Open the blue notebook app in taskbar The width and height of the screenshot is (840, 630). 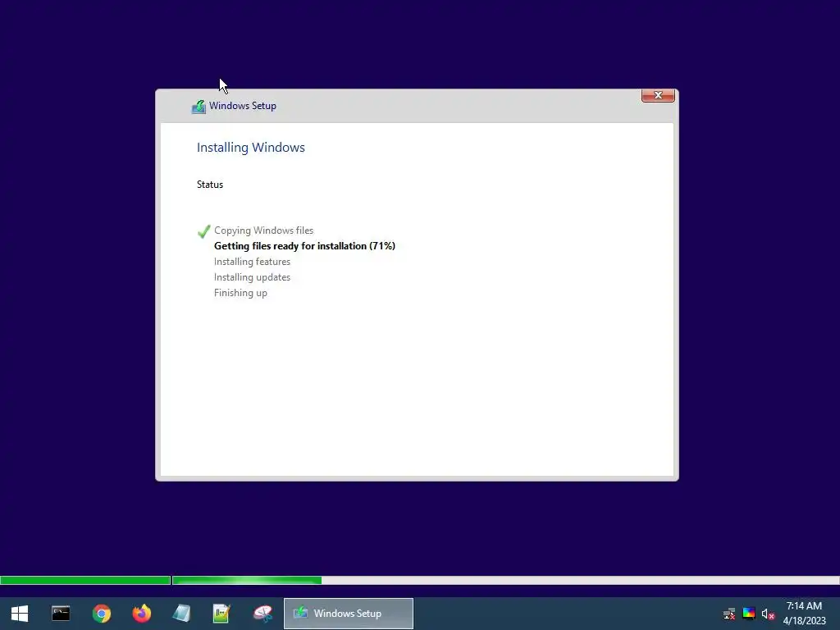[x=181, y=614]
